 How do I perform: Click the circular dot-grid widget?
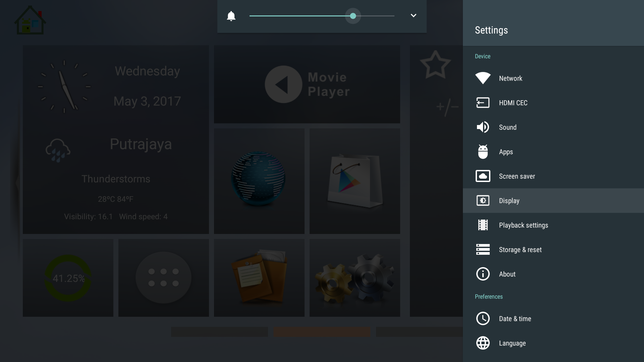point(164,278)
